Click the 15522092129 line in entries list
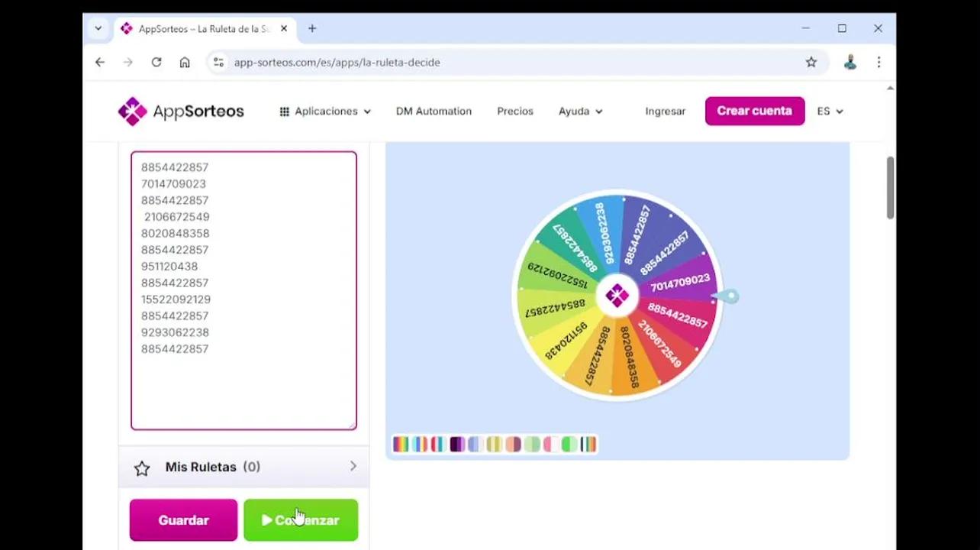This screenshot has height=550, width=980. point(176,299)
